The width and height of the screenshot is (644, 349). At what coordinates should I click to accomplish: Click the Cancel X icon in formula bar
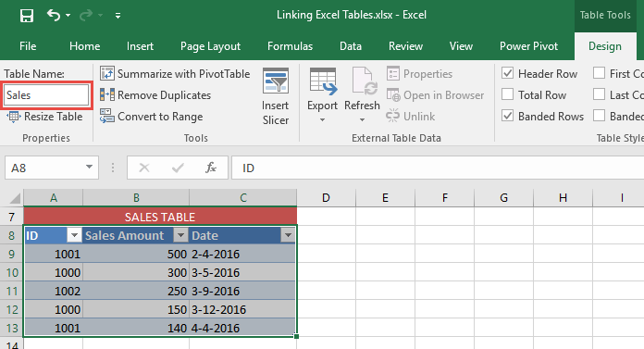click(144, 168)
